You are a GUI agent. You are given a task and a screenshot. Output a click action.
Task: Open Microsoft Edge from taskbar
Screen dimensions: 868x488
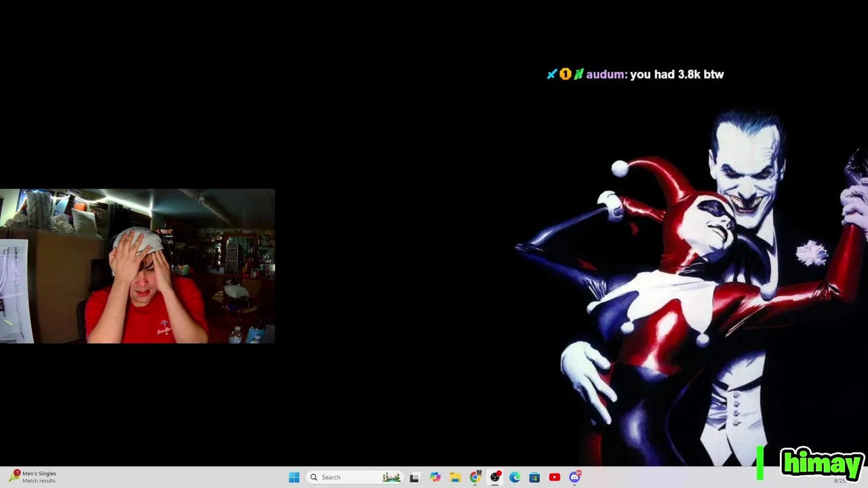(515, 477)
